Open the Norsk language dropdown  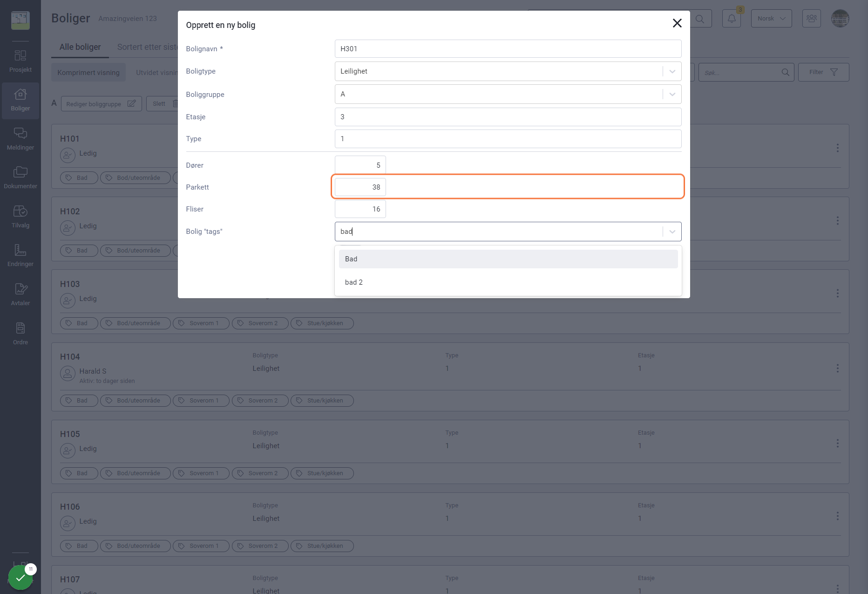pyautogui.click(x=772, y=19)
